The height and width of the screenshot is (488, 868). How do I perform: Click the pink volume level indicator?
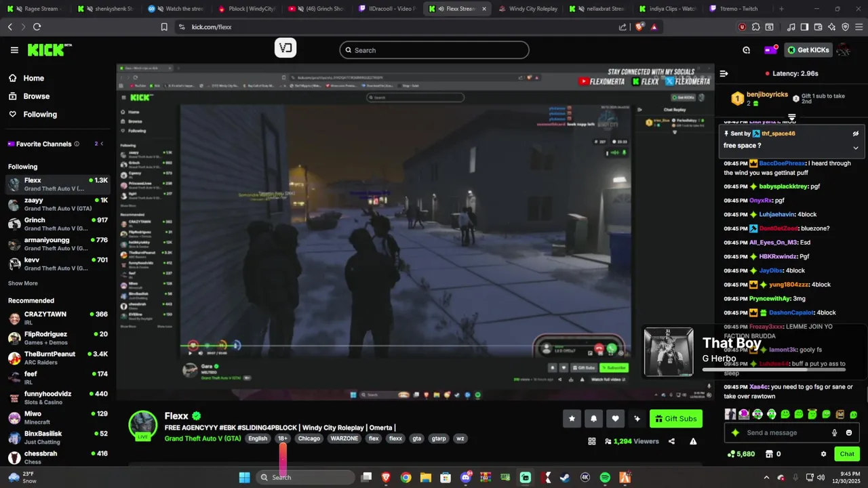[283, 458]
